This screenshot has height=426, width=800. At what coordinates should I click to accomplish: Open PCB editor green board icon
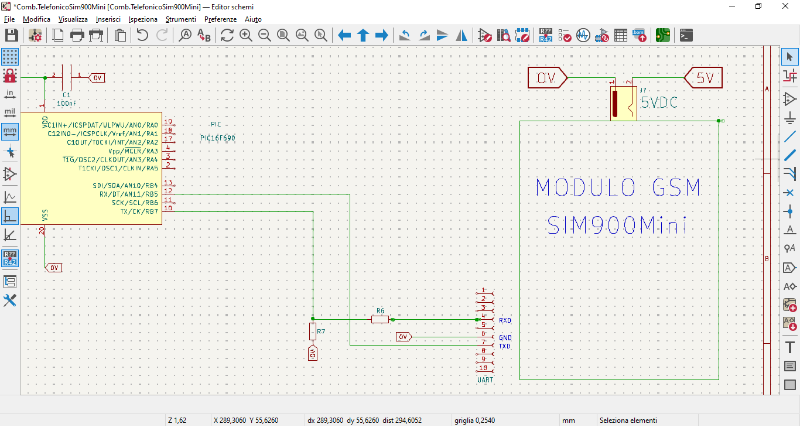coord(663,35)
